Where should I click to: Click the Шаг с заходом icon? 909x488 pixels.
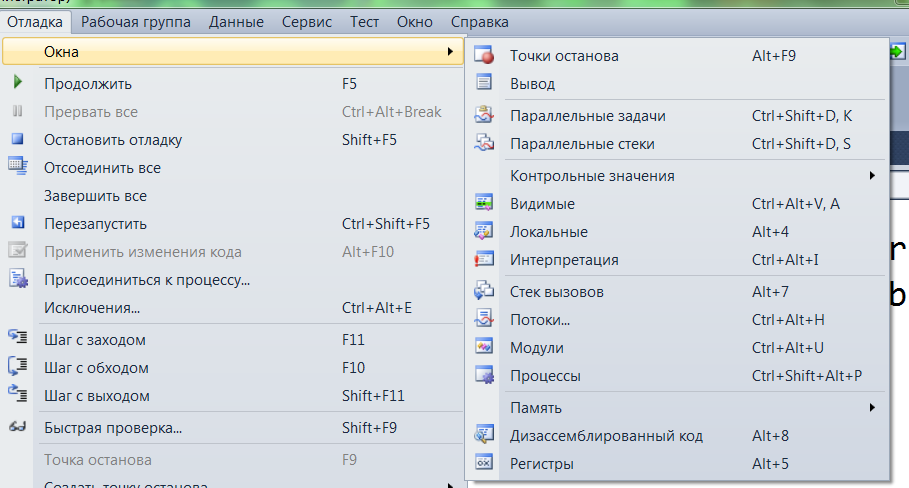(x=17, y=337)
